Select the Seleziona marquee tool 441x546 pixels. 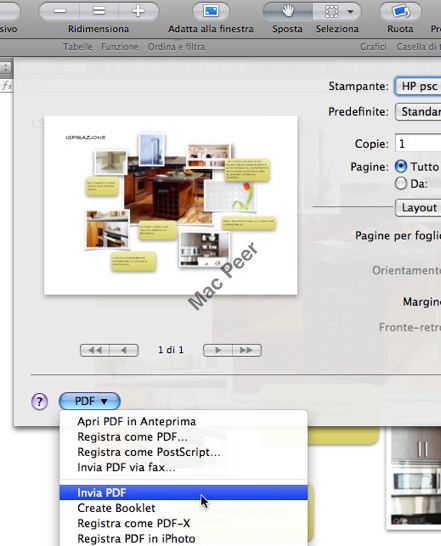(x=332, y=11)
